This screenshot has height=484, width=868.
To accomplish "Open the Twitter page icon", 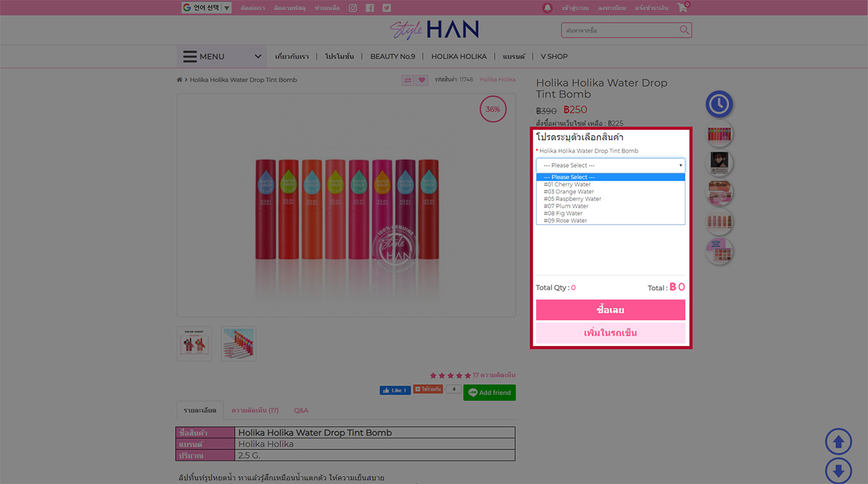I will 387,8.
